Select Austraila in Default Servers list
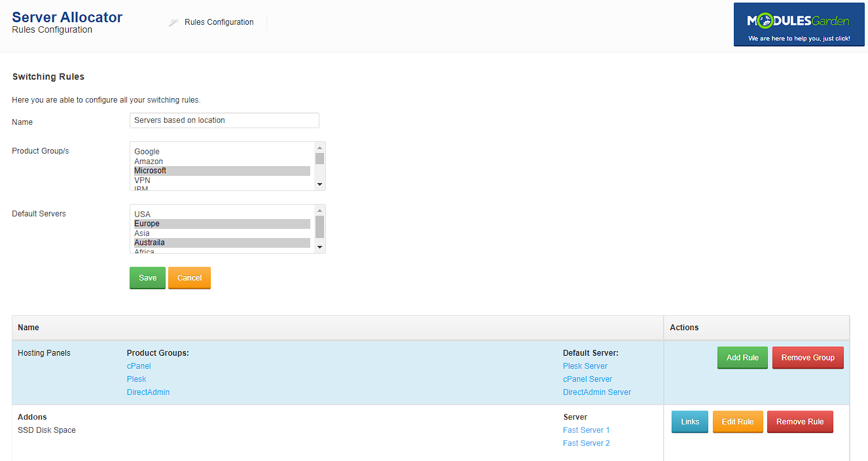The image size is (868, 461). (x=222, y=243)
